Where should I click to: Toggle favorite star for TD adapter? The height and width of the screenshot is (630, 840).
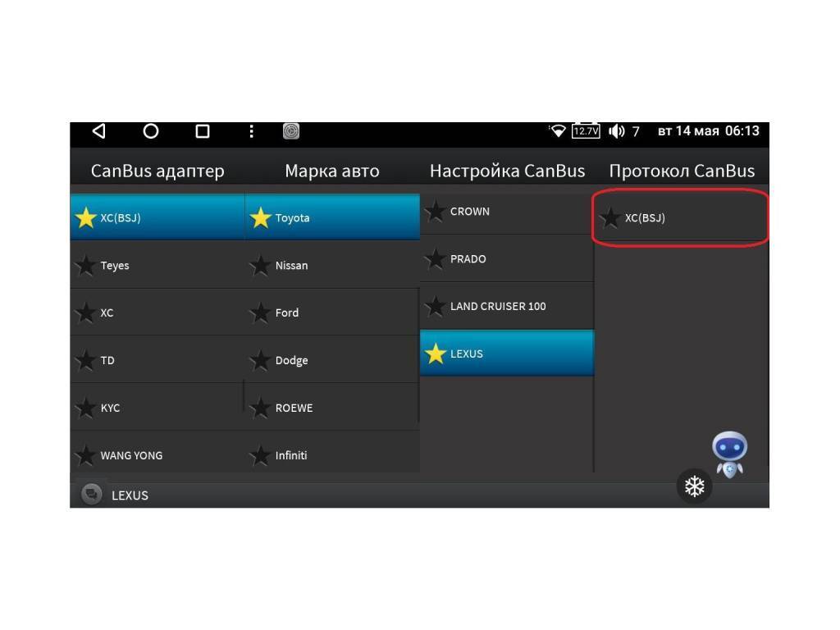point(85,361)
